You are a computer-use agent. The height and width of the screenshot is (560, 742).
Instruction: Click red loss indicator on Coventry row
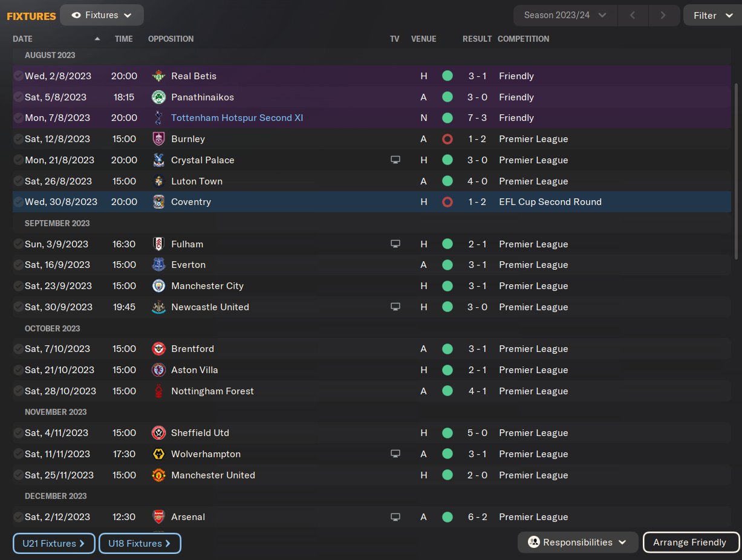[447, 202]
